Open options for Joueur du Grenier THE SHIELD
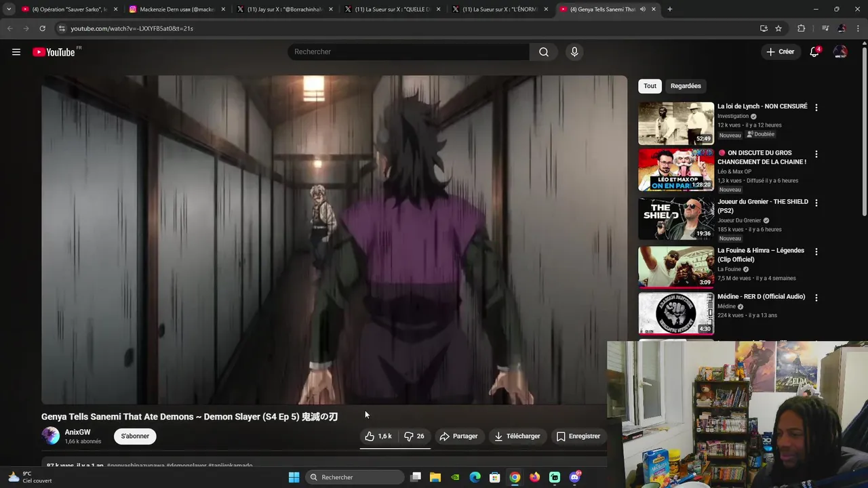 pyautogui.click(x=816, y=203)
